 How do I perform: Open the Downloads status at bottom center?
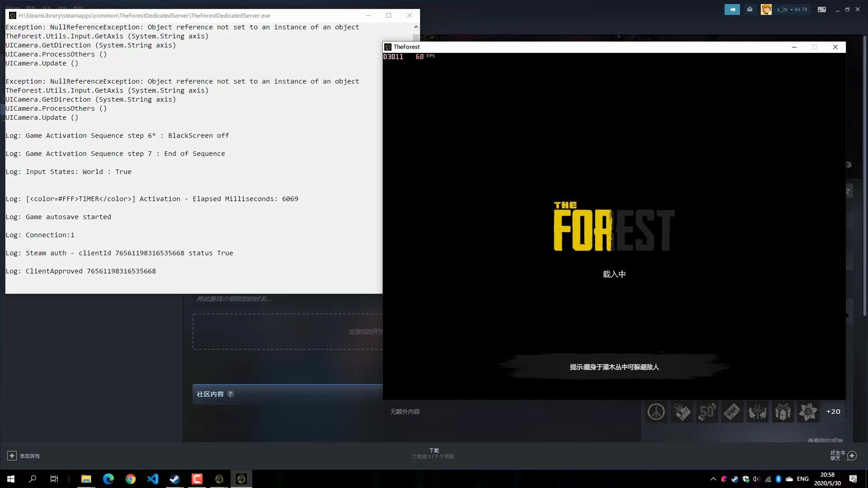[x=433, y=453]
